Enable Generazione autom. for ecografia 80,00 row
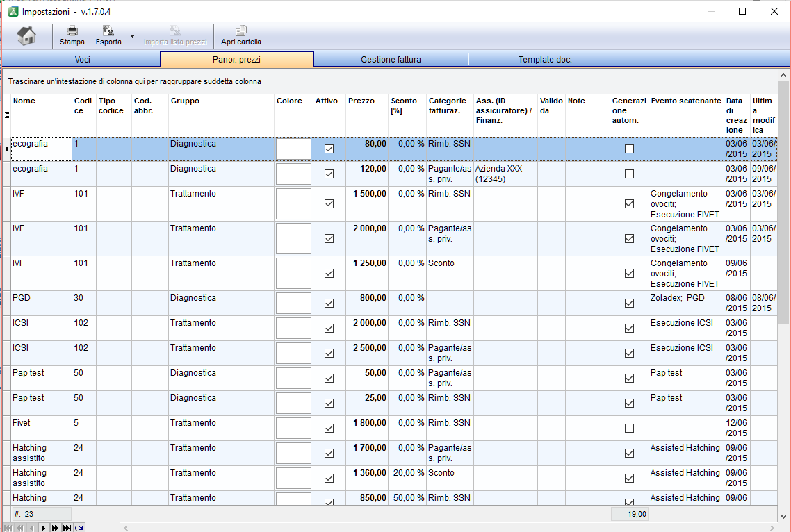The height and width of the screenshot is (532, 791). point(629,149)
